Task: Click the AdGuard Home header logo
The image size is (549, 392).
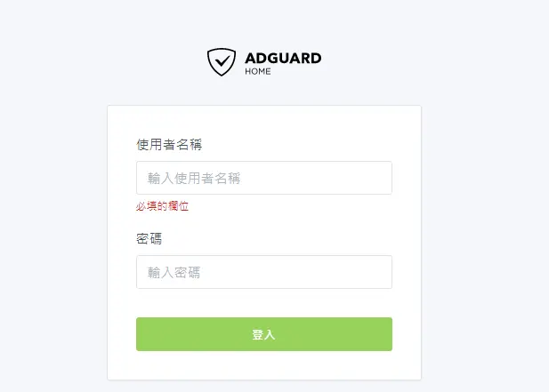Action: pos(264,62)
